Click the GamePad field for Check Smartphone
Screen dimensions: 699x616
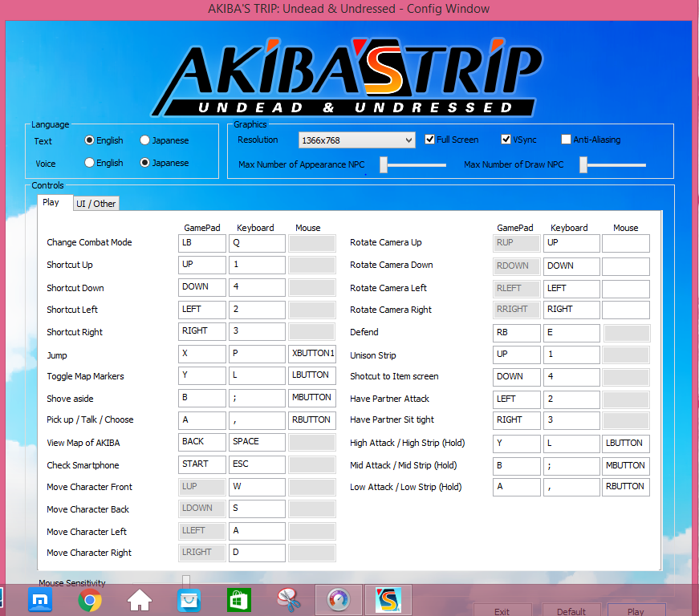pyautogui.click(x=202, y=464)
